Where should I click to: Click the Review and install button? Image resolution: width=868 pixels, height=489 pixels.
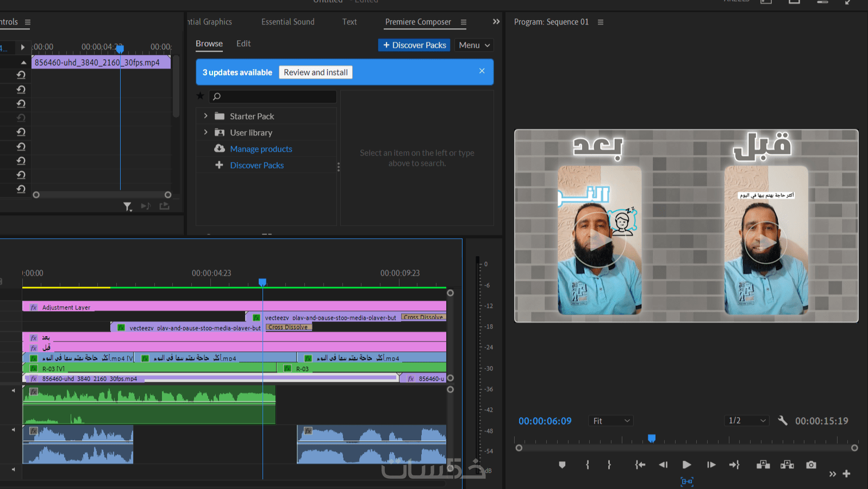[x=315, y=72]
